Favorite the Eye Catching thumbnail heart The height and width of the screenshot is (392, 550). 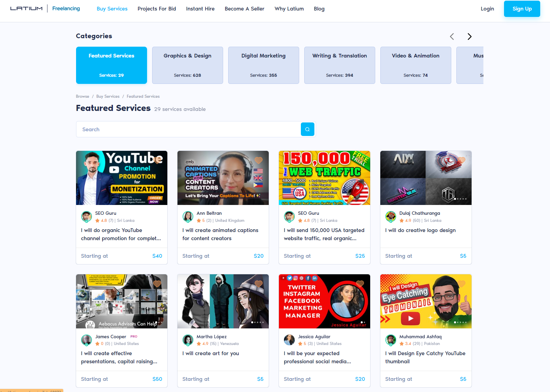click(x=461, y=283)
